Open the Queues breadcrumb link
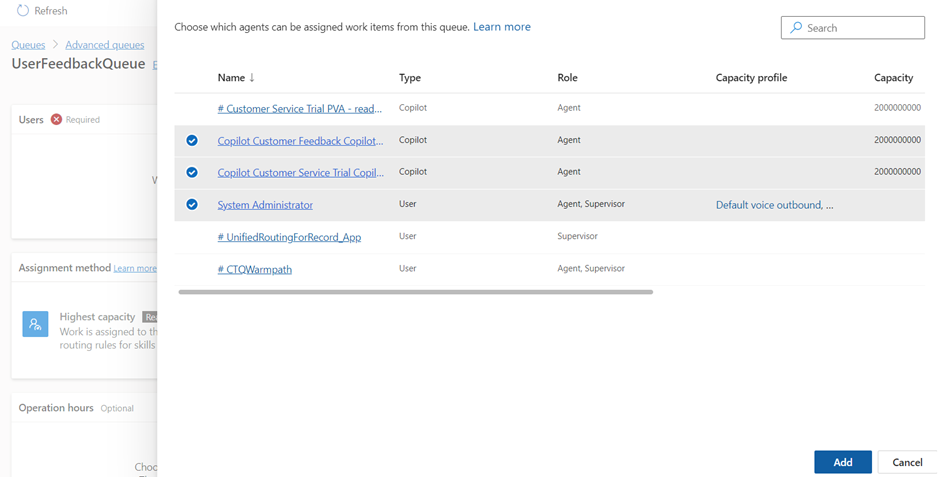The image size is (940, 477). pyautogui.click(x=28, y=45)
